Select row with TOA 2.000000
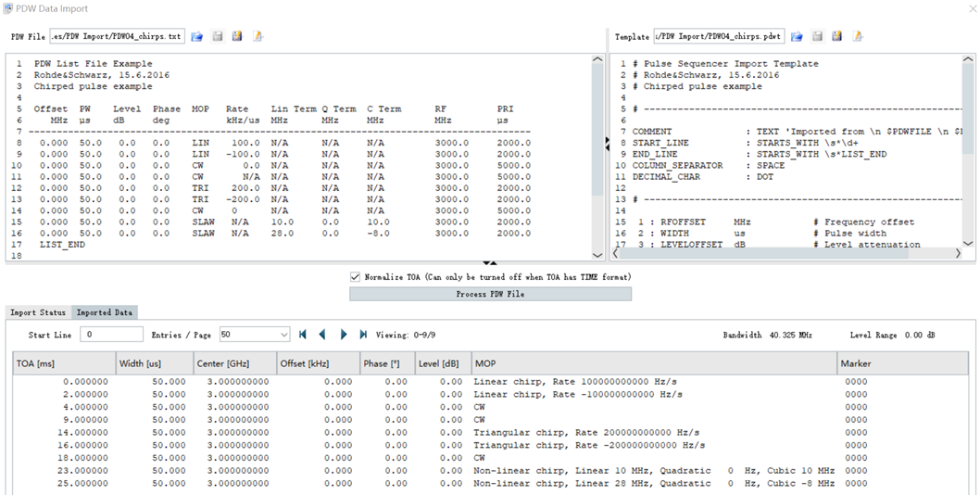 tap(493, 394)
